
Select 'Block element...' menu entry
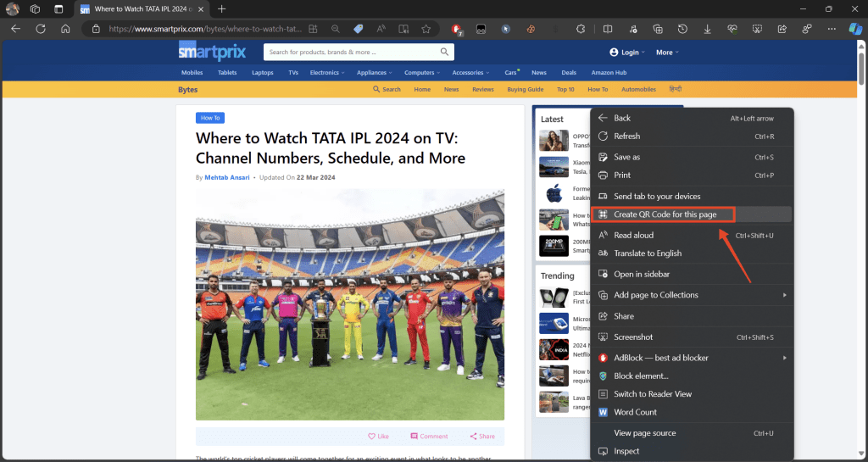pyautogui.click(x=692, y=376)
